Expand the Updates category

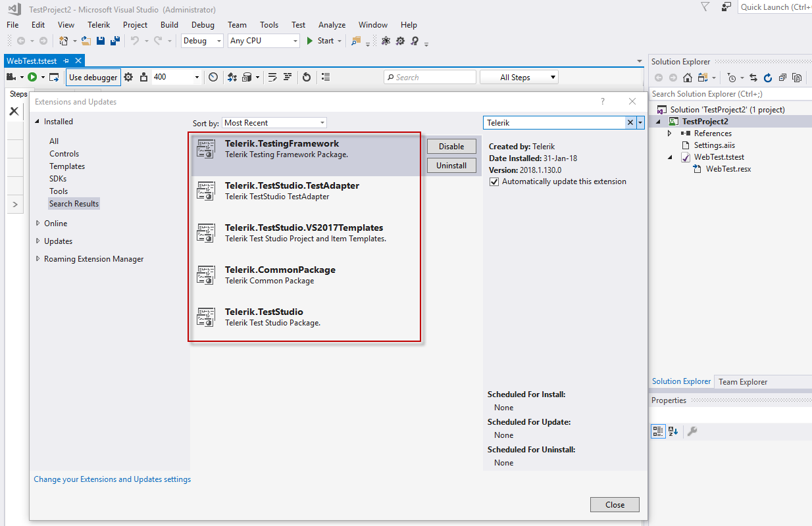pyautogui.click(x=38, y=241)
